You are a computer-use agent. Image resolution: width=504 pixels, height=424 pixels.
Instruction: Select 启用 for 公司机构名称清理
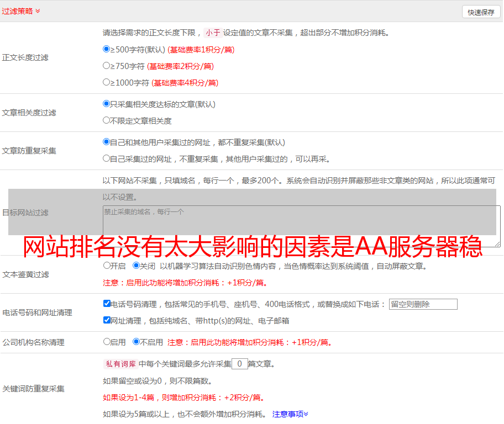click(107, 342)
